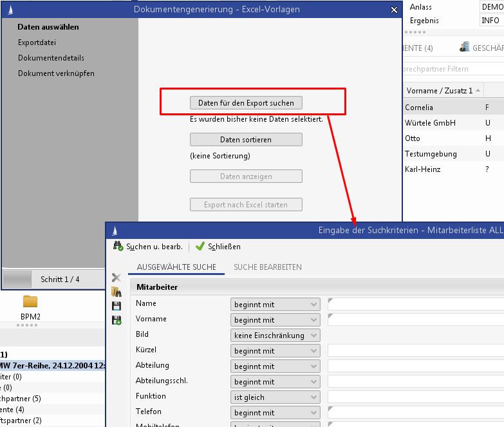The width and height of the screenshot is (504, 427).
Task: Click the floppy disk save search icon
Action: click(x=117, y=306)
